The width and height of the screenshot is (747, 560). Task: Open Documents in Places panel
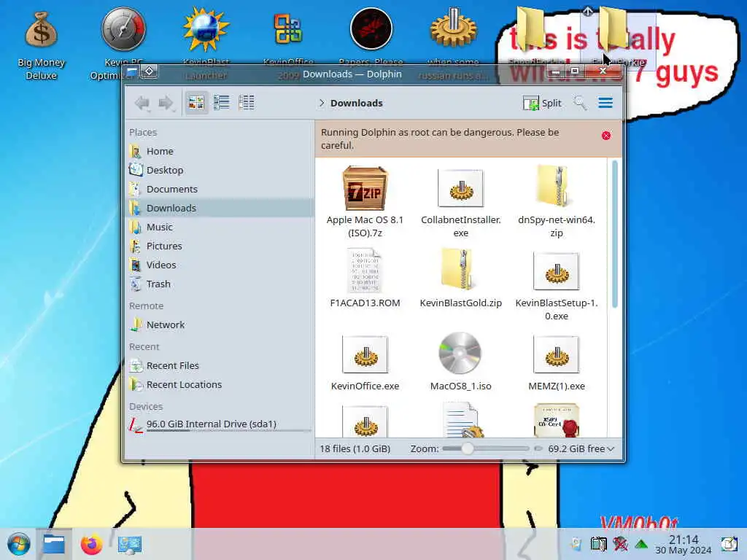pos(219,189)
